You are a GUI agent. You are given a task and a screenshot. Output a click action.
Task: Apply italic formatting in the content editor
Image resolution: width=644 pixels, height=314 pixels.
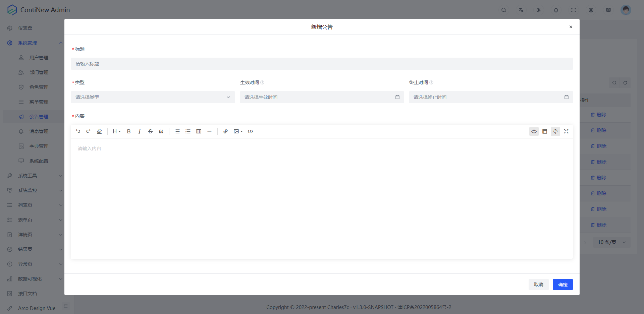pos(140,131)
